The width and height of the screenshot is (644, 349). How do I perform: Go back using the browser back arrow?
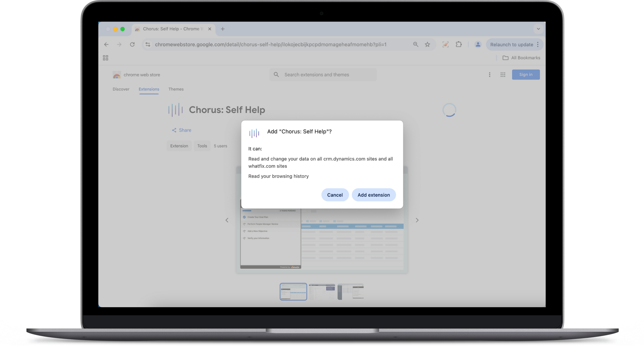click(x=106, y=45)
